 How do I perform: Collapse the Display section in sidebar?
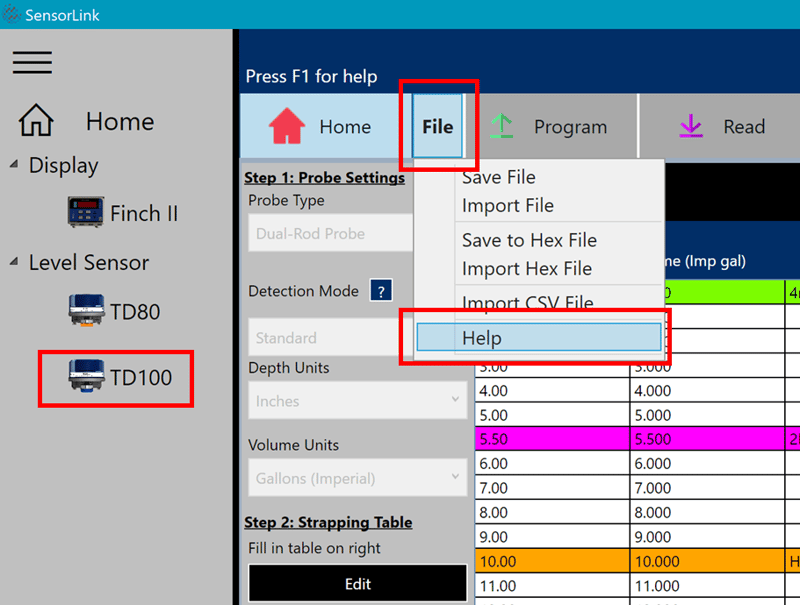coord(12,165)
